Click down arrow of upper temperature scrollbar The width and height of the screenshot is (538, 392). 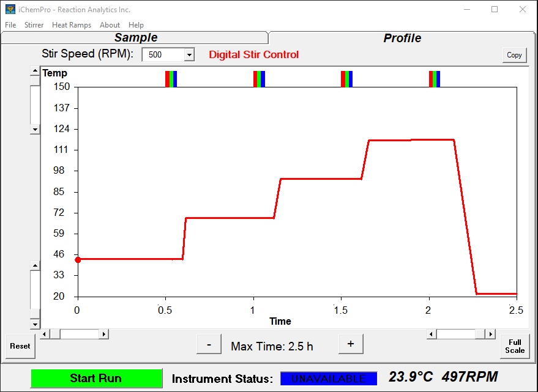click(35, 129)
